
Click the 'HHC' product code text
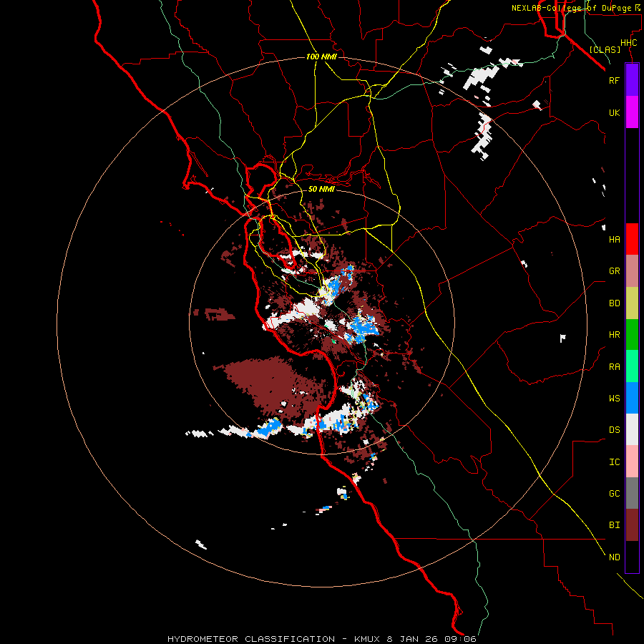[x=628, y=43]
